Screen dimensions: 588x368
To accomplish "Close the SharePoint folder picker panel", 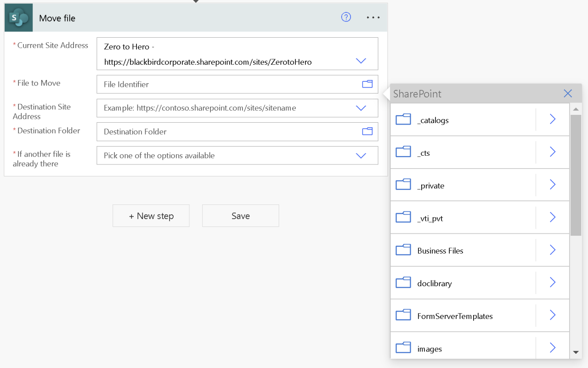I will coord(568,94).
